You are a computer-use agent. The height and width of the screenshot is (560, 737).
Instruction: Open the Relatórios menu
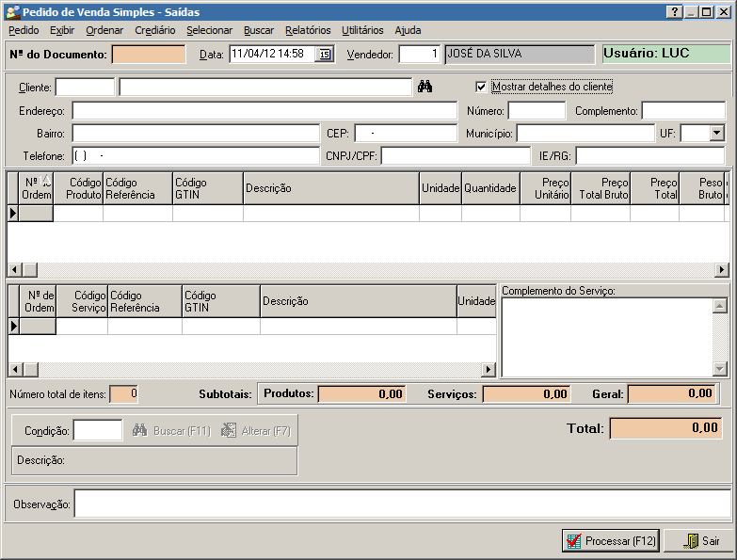coord(308,30)
